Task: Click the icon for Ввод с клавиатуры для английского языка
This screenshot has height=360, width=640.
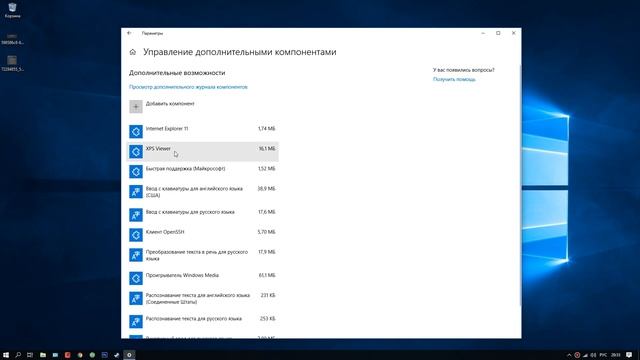Action: (136, 191)
